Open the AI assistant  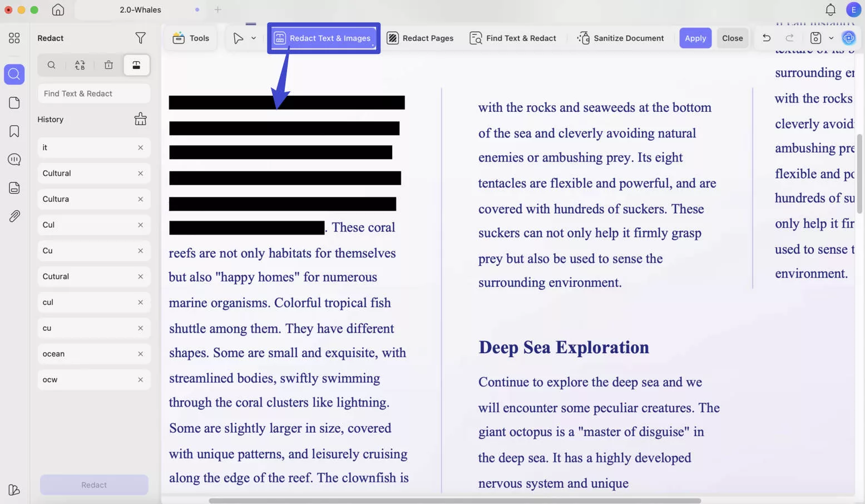(x=849, y=38)
